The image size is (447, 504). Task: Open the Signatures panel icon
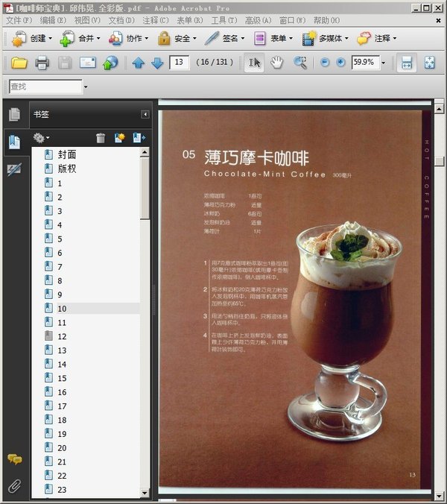click(x=14, y=168)
